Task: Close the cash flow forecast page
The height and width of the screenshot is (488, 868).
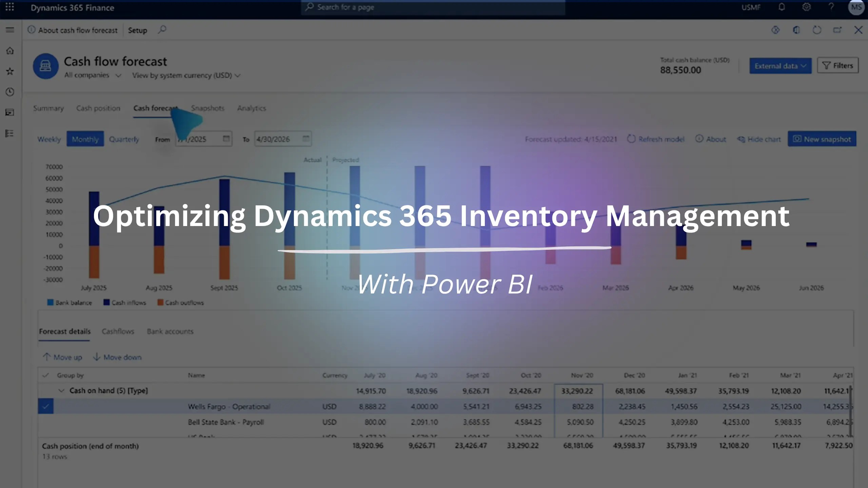Action: click(x=858, y=30)
